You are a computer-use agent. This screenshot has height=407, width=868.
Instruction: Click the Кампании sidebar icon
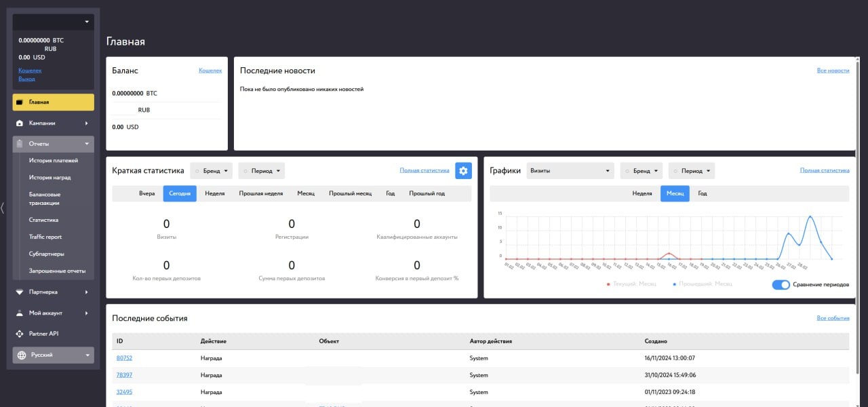(20, 123)
